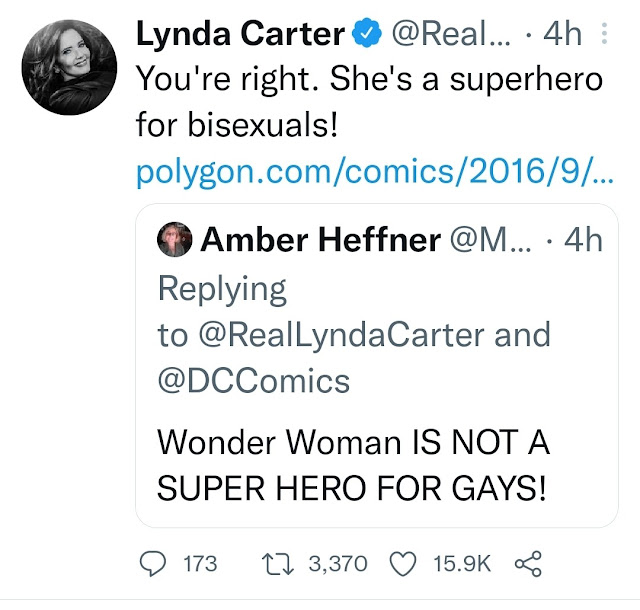The height and width of the screenshot is (610, 640).
Task: Click the 4h timestamp on quoted tweet
Action: [x=583, y=240]
